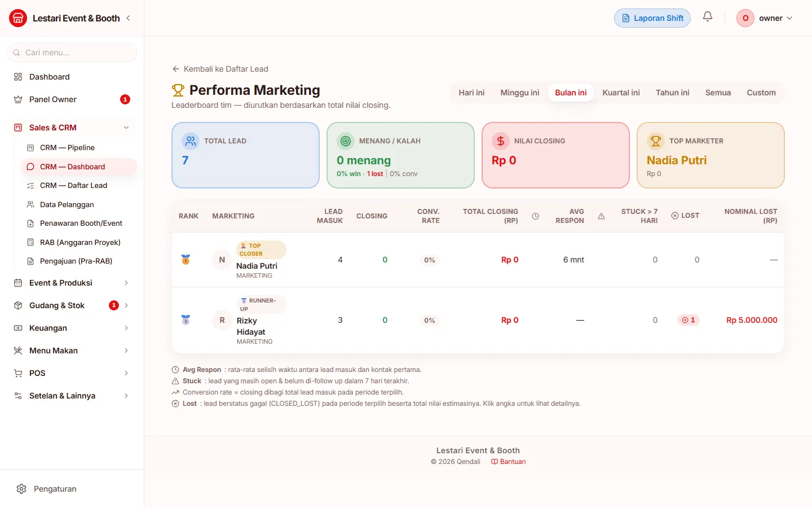
Task: Show the Semua period
Action: point(718,93)
